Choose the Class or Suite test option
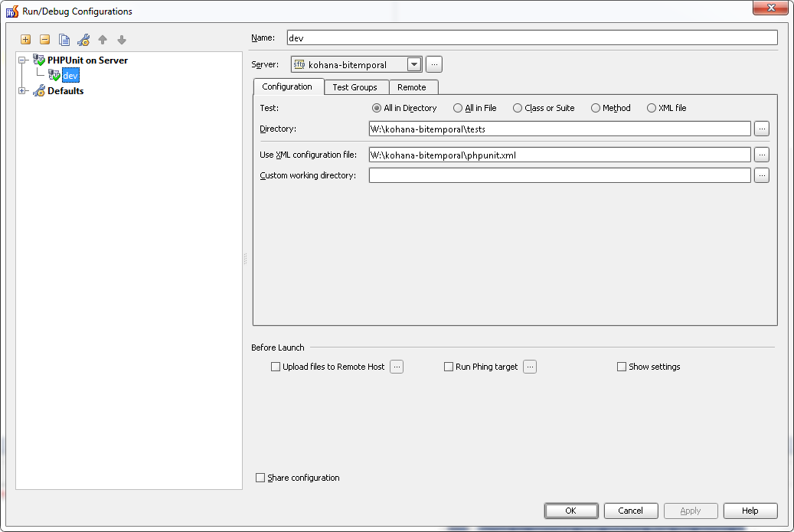The width and height of the screenshot is (794, 532). (517, 108)
